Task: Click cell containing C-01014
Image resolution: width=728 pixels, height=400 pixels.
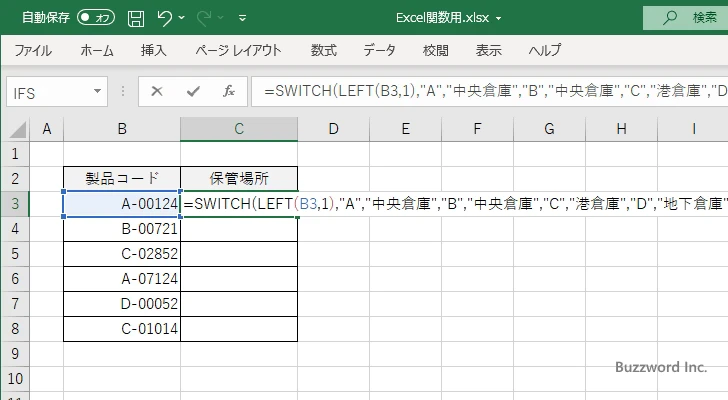Action: (x=122, y=329)
